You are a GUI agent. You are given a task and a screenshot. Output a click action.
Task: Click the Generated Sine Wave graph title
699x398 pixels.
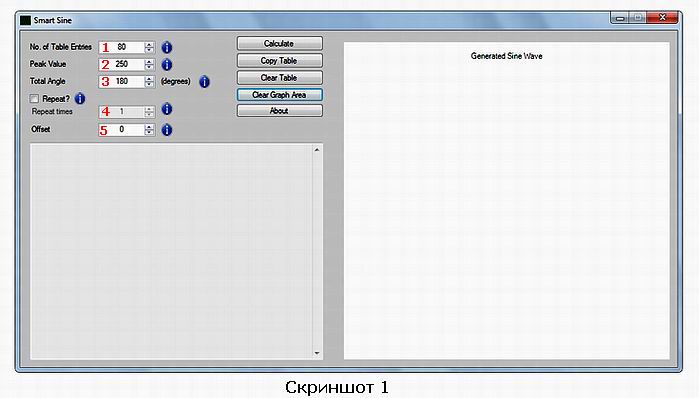(506, 56)
